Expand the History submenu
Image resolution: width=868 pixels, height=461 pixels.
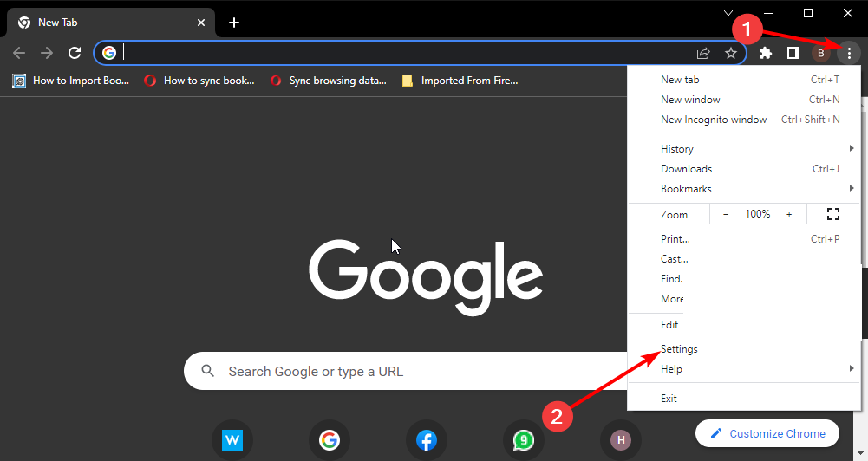[744, 149]
